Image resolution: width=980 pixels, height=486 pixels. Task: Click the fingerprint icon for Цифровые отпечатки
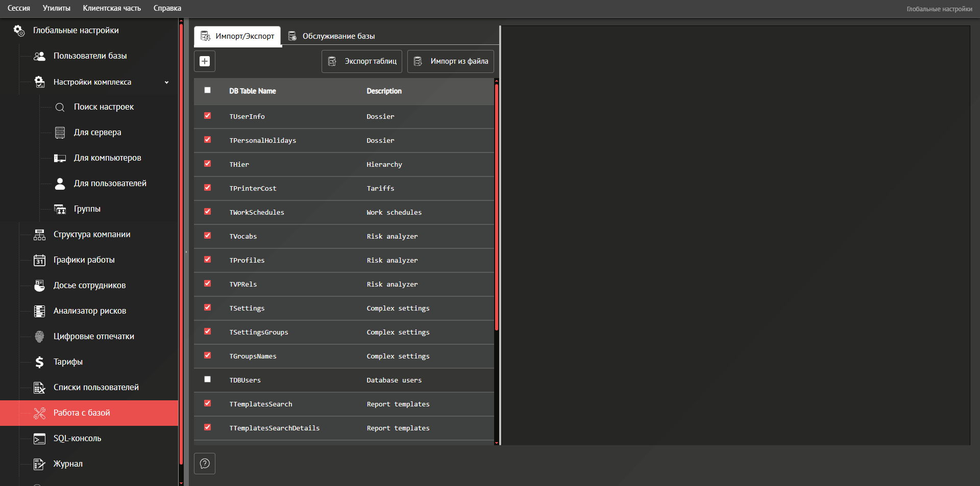click(39, 337)
